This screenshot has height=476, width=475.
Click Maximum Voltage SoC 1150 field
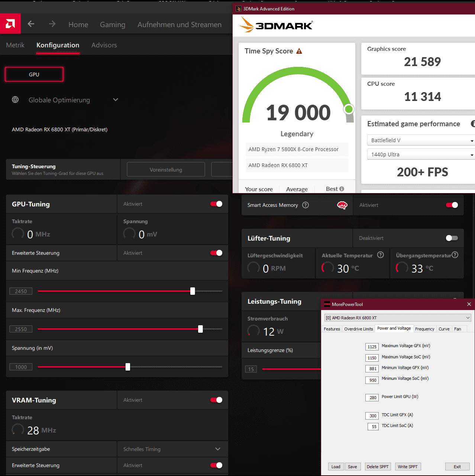click(x=372, y=358)
